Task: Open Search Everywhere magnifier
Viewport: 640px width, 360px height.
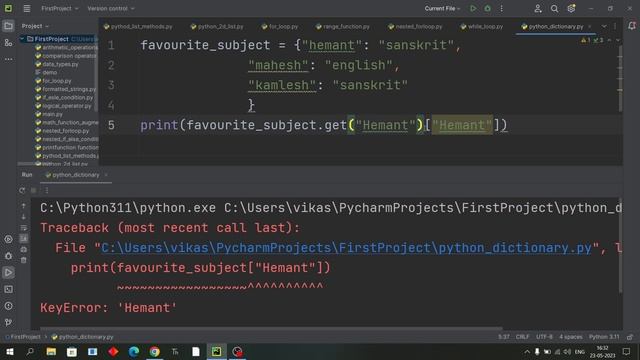Action: pyautogui.click(x=554, y=8)
